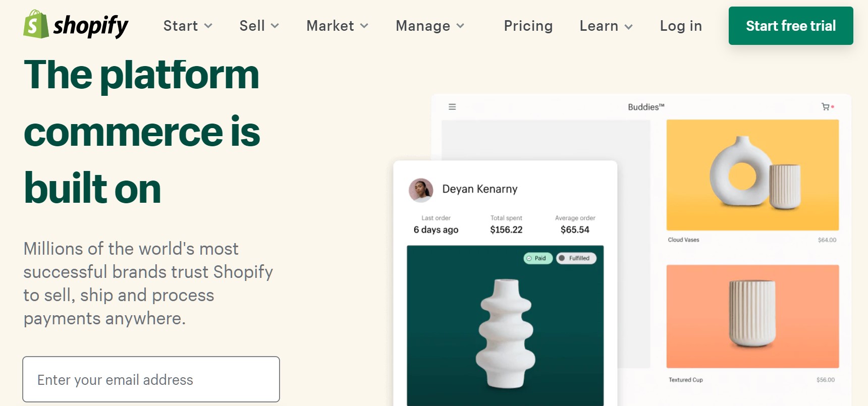Screen dimensions: 868x406
Task: Open the shopping cart icon in Buddies
Action: tap(826, 107)
